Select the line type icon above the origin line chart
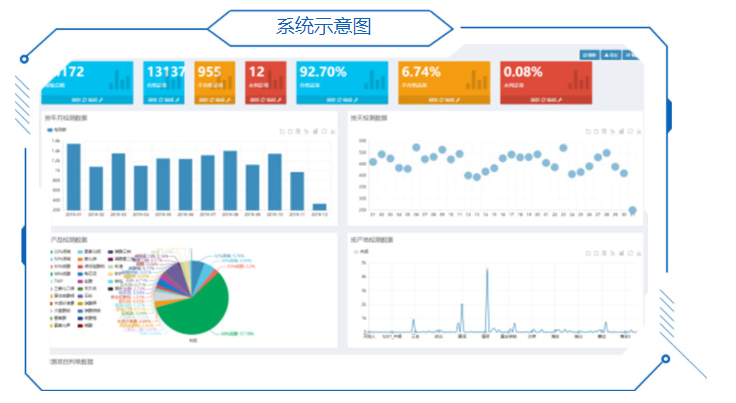 point(613,253)
